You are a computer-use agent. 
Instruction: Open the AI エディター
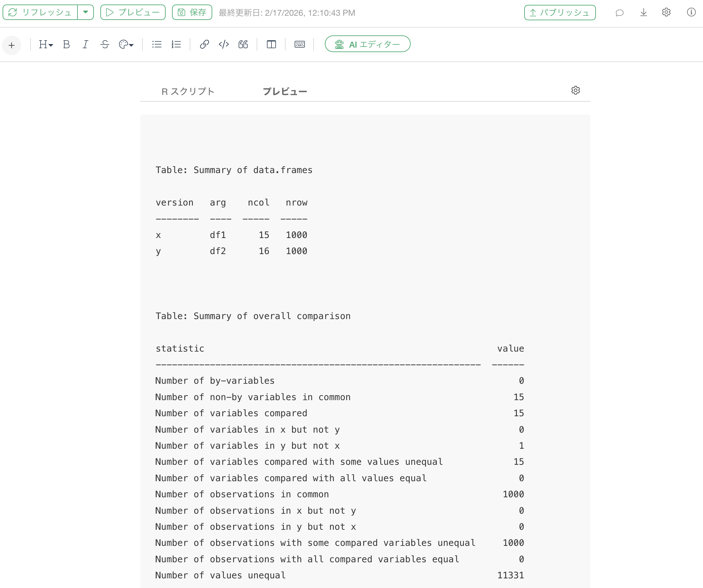[367, 44]
